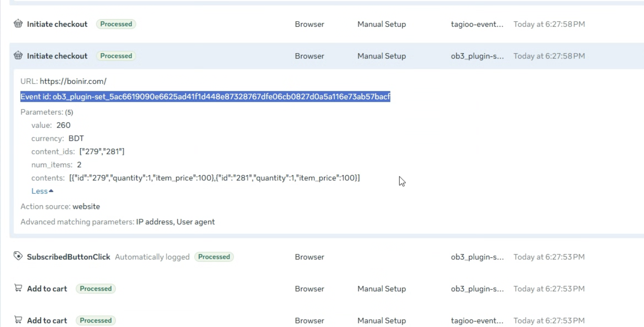Click Processed badge on tagioo Add to cart

tap(96, 320)
